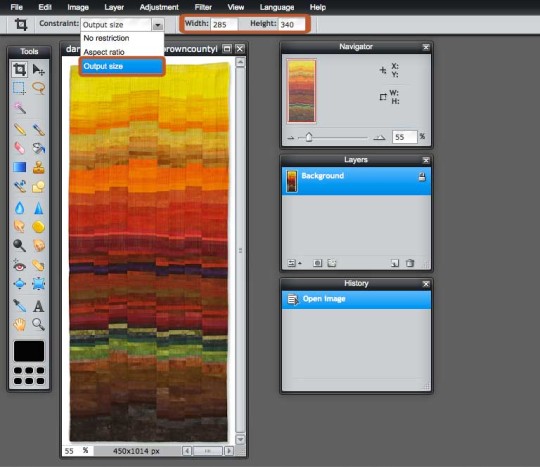
Task: Select the Move tool
Action: 38,70
